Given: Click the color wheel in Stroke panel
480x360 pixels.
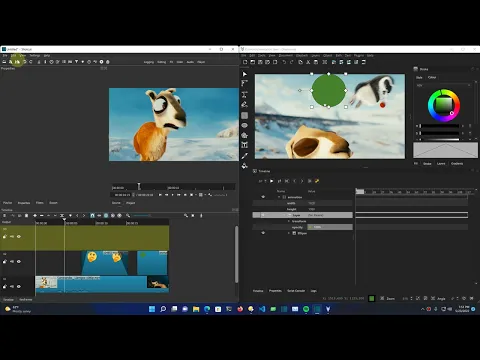Looking at the screenshot, I should [444, 106].
